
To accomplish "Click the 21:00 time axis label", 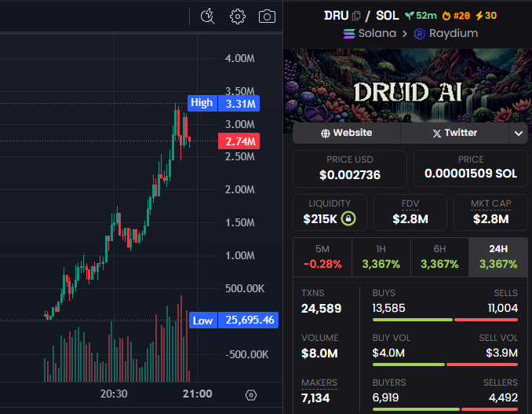I will 198,394.
